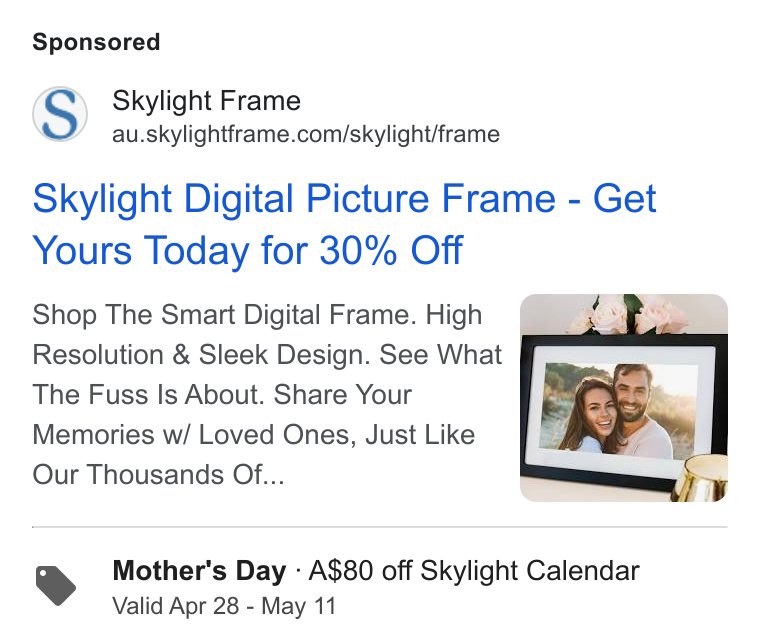This screenshot has width=760, height=644.
Task: Click the divider line above Mother's Day promo
Action: pos(380,527)
